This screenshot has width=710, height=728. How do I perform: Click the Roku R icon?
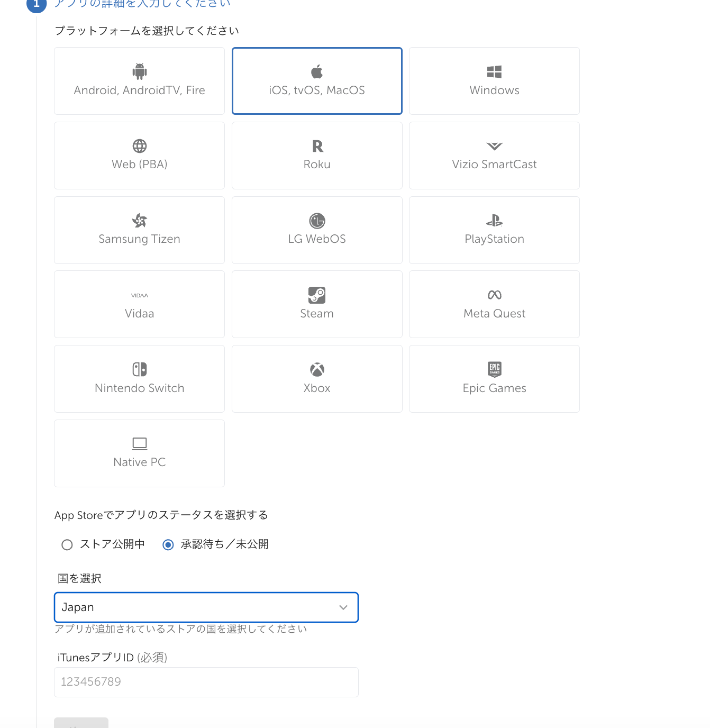pyautogui.click(x=317, y=146)
